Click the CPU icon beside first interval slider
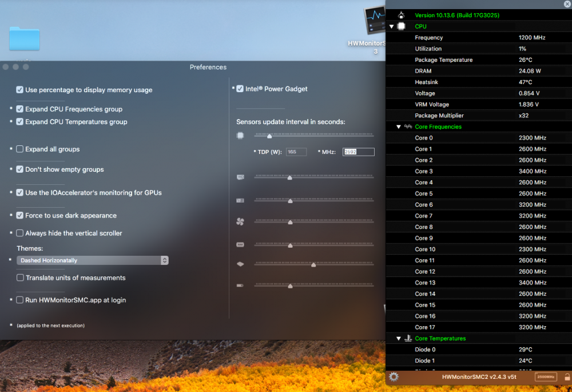The height and width of the screenshot is (392, 572). 240,136
